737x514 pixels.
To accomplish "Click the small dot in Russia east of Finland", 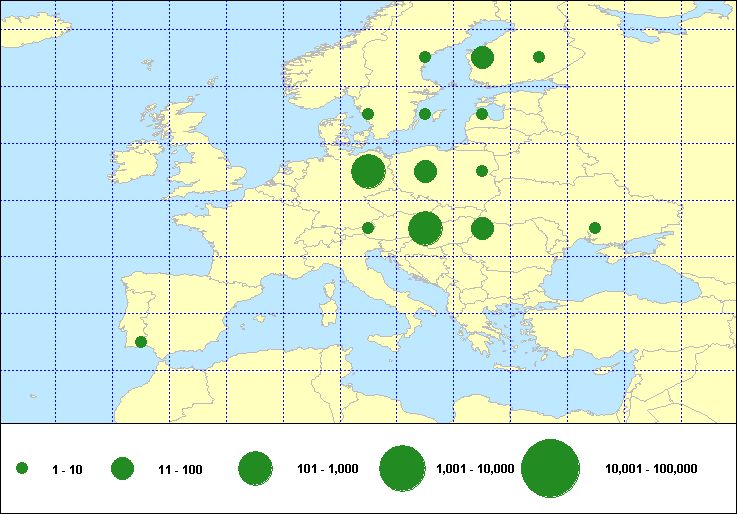I will coord(539,57).
